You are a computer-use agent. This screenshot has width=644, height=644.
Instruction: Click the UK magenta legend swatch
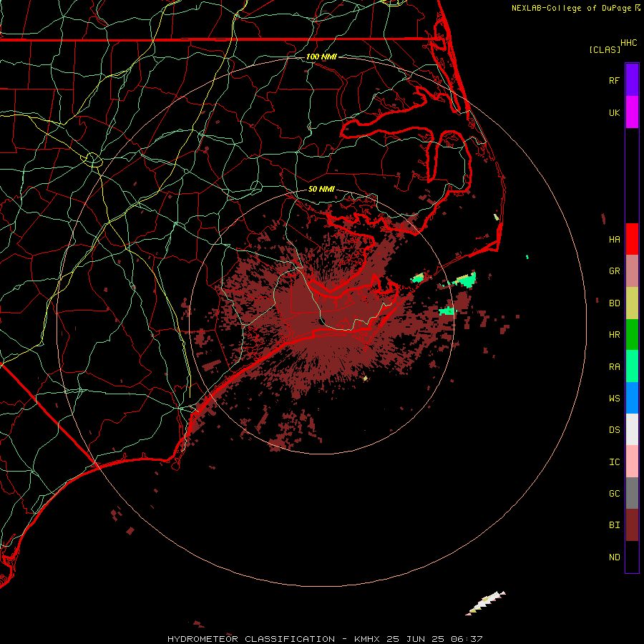tap(632, 112)
